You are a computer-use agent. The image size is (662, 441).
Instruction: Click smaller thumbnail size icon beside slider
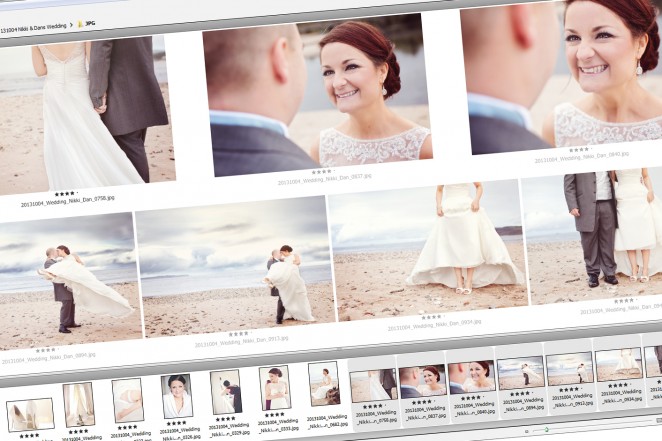point(526,431)
